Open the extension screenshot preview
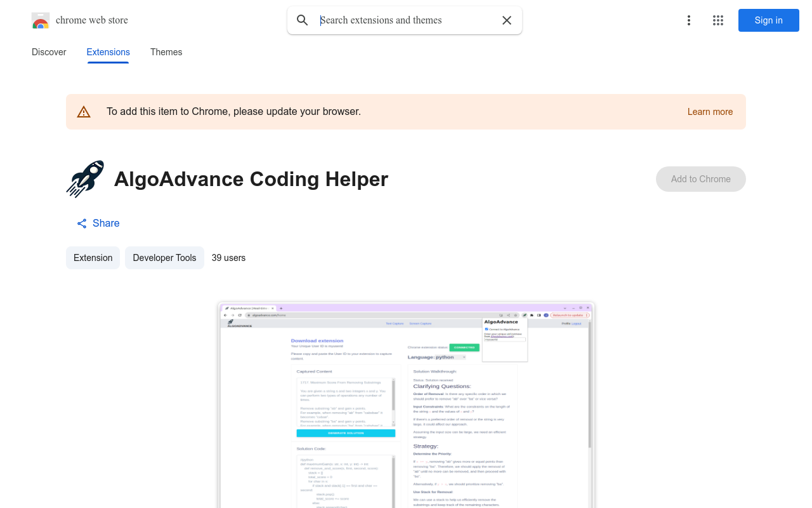The width and height of the screenshot is (812, 508). tap(406, 405)
